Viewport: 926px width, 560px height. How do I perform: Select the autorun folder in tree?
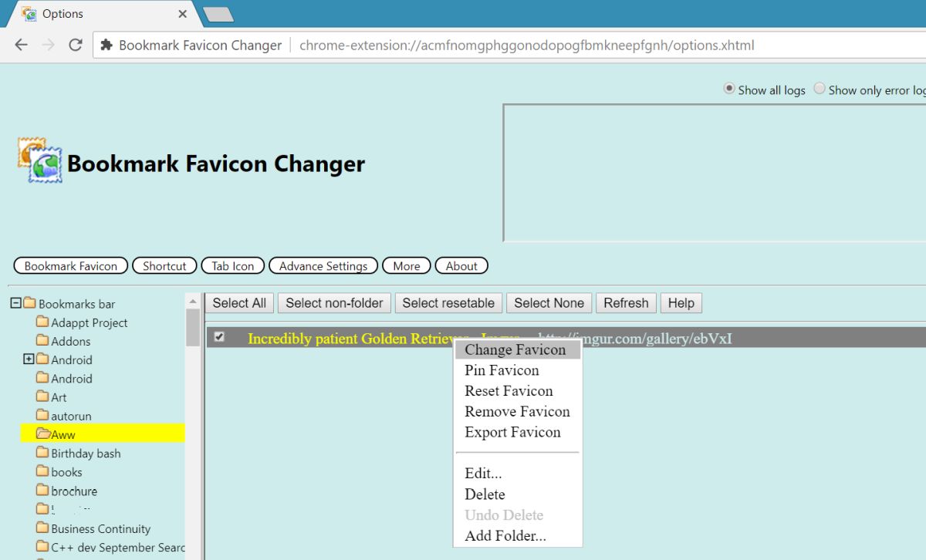[x=71, y=416]
